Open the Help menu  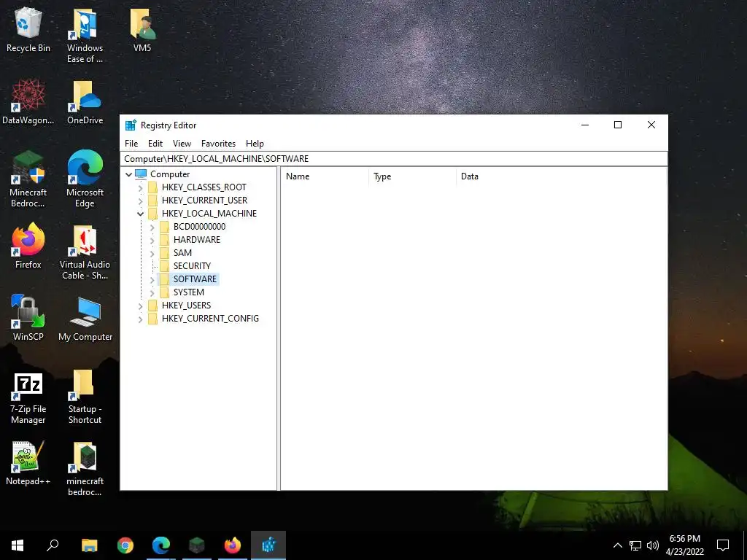coord(255,144)
